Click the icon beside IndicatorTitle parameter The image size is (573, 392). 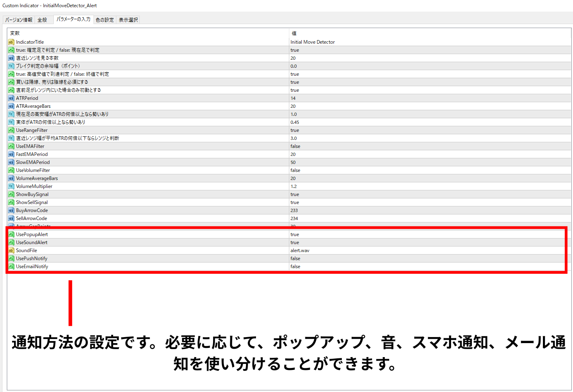coord(11,42)
